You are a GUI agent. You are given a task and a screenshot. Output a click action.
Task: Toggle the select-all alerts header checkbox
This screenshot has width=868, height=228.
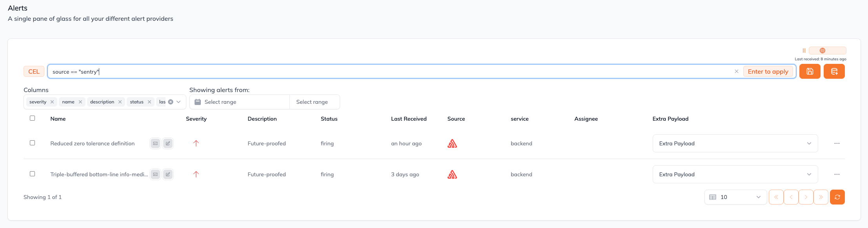tap(33, 118)
